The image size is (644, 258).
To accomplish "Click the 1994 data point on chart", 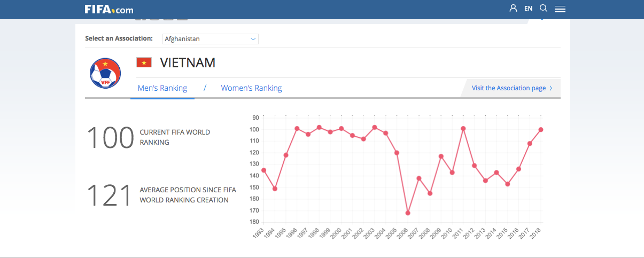I will click(x=275, y=189).
